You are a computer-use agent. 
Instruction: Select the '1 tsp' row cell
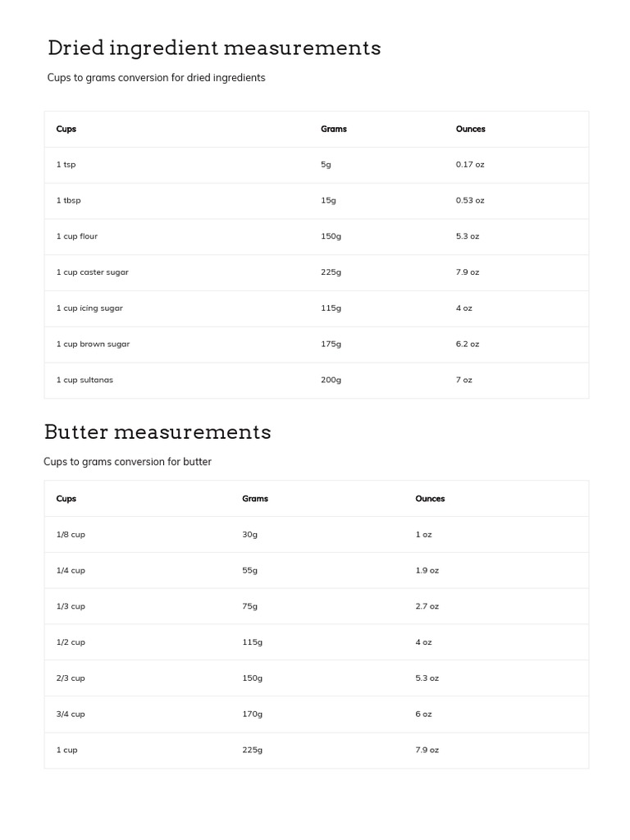pos(66,165)
